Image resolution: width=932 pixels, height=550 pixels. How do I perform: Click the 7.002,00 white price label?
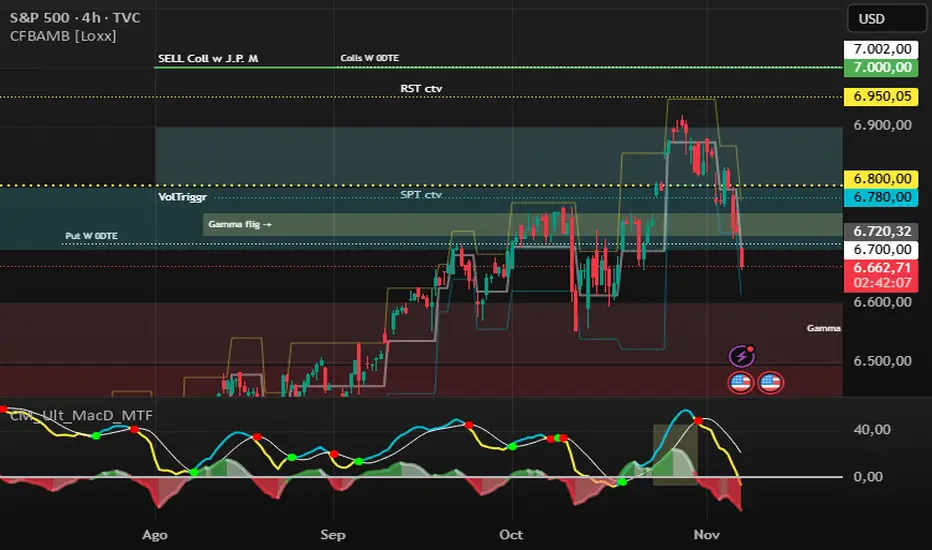click(x=881, y=49)
